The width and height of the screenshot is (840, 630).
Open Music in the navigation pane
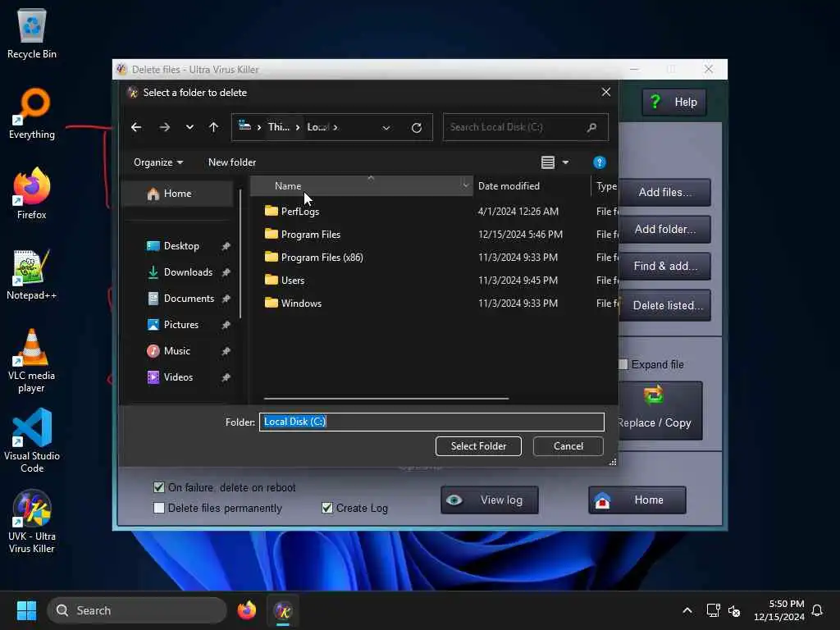(x=176, y=351)
